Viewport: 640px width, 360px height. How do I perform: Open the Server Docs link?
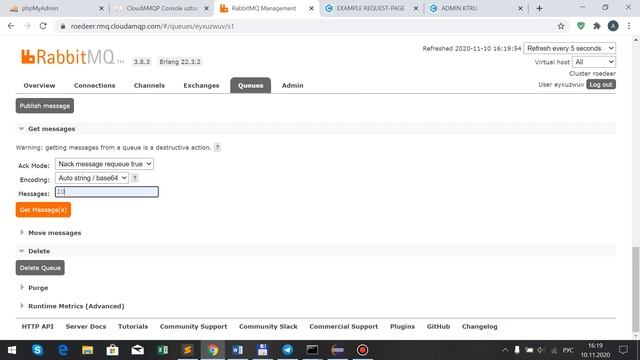[x=86, y=327]
